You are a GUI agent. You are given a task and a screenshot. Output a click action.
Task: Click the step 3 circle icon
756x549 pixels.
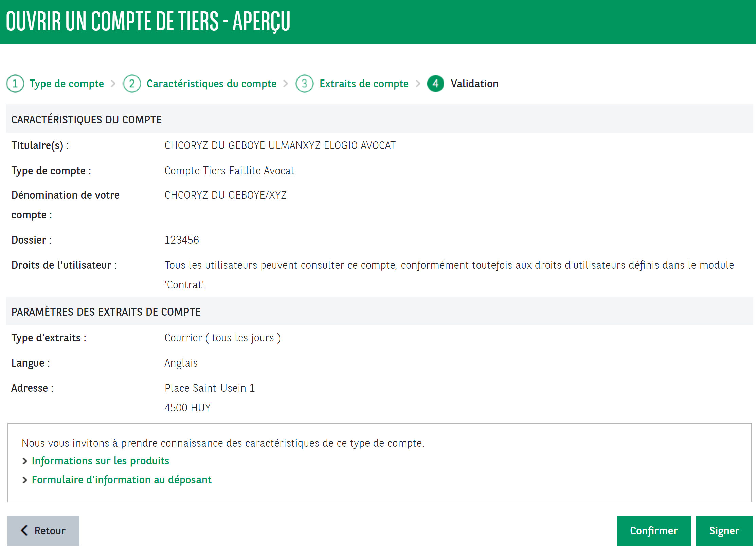coord(304,84)
